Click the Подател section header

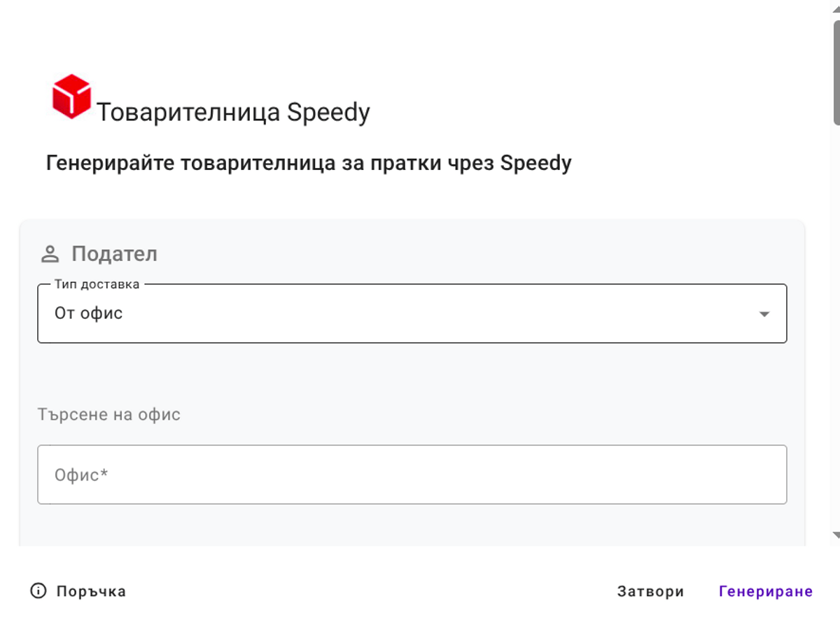(115, 253)
